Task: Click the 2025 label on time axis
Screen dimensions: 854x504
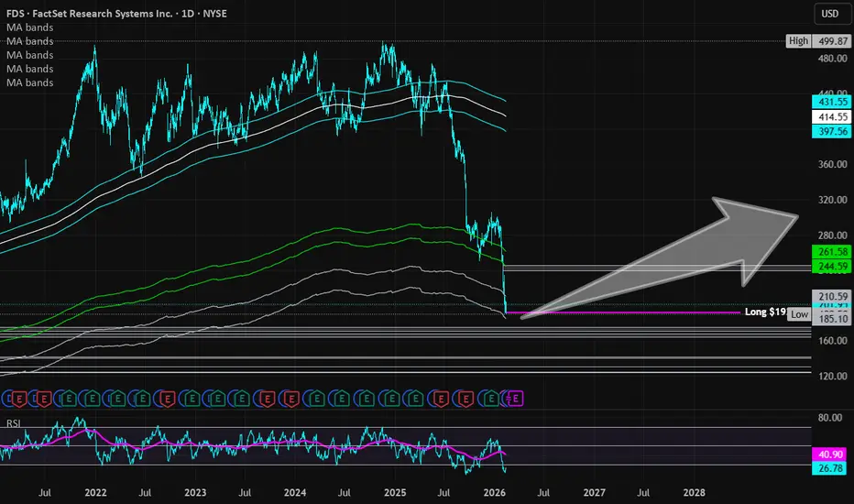Action: tap(394, 492)
